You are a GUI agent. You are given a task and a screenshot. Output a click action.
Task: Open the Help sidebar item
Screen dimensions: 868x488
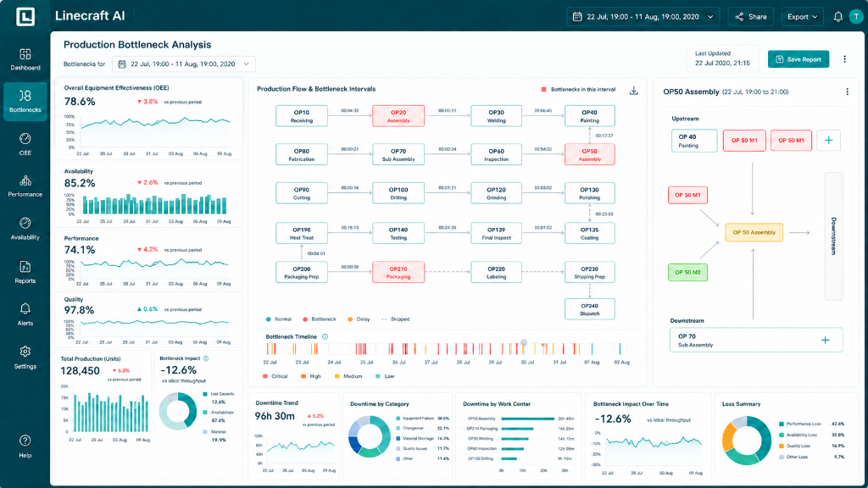coord(25,447)
